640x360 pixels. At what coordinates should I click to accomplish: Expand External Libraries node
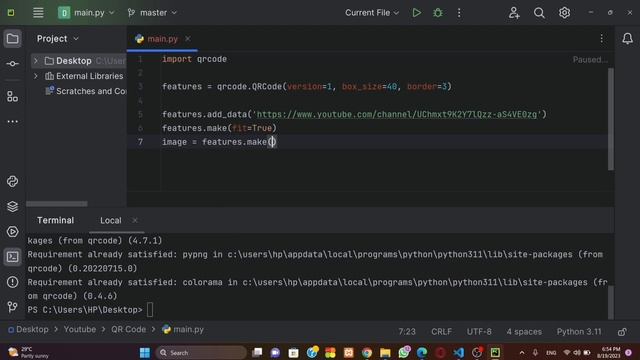pos(36,76)
